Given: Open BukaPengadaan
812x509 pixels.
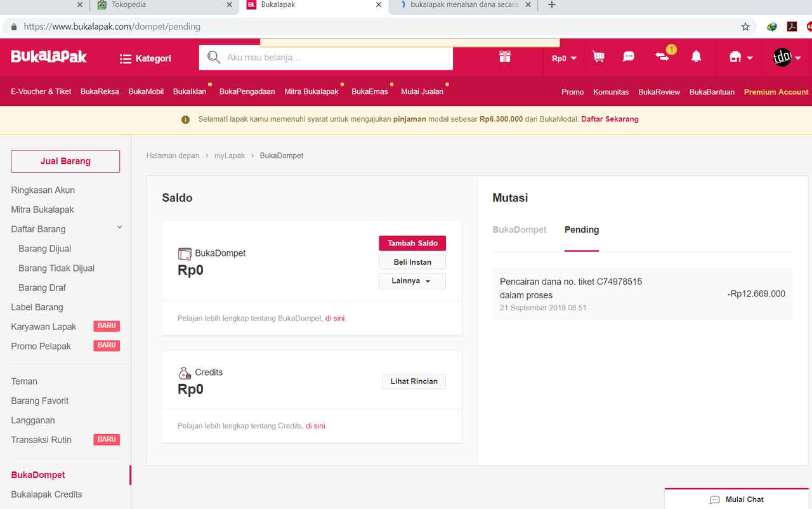Looking at the screenshot, I should (247, 91).
